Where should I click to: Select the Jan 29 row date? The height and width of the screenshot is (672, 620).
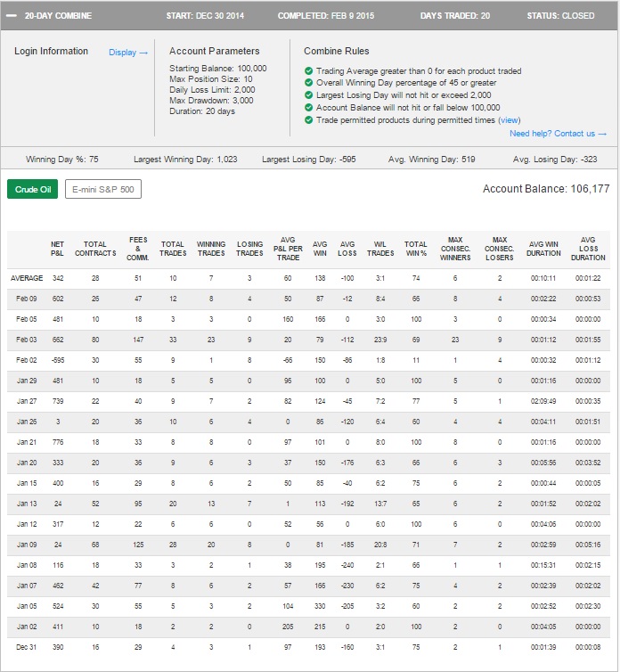27,381
